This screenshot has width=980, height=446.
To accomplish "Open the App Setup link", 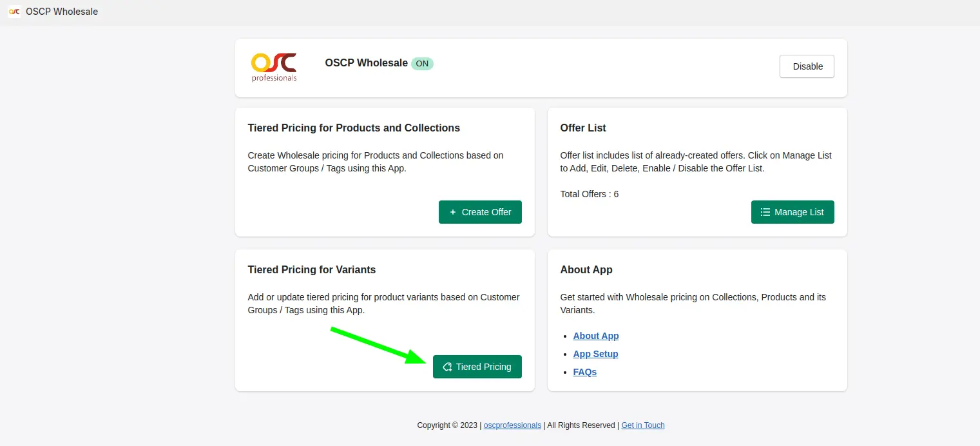I will [x=595, y=354].
